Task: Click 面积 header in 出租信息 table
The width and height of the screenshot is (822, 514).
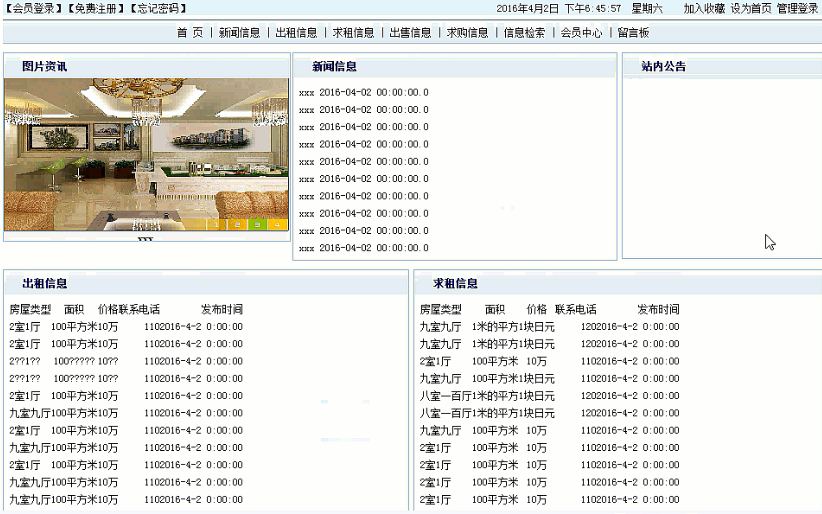Action: tap(74, 309)
